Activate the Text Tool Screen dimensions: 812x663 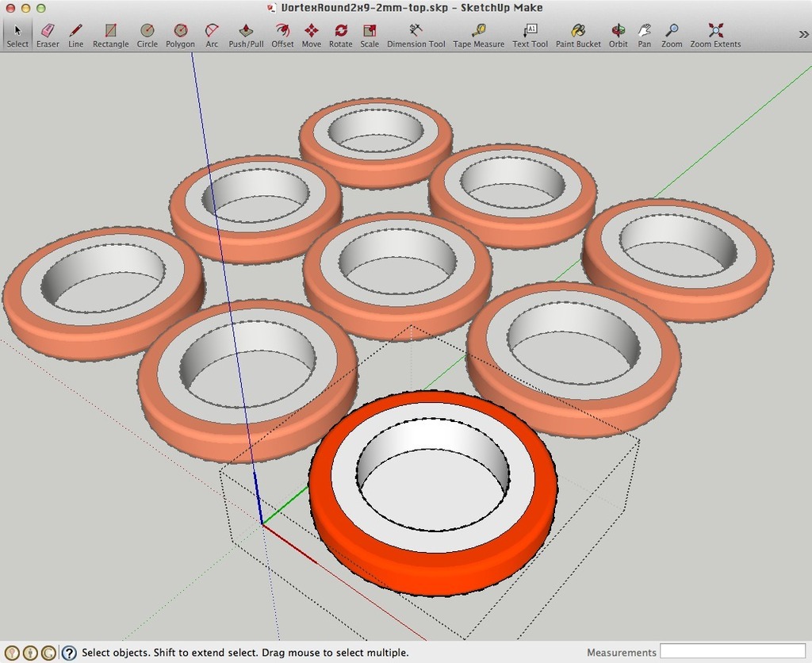tap(530, 35)
